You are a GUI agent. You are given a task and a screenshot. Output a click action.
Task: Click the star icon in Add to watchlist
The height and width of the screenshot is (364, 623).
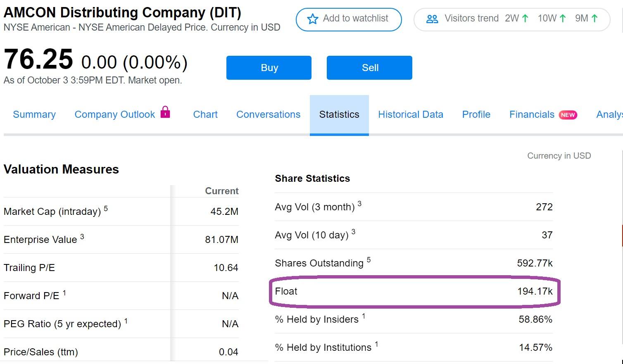(313, 19)
